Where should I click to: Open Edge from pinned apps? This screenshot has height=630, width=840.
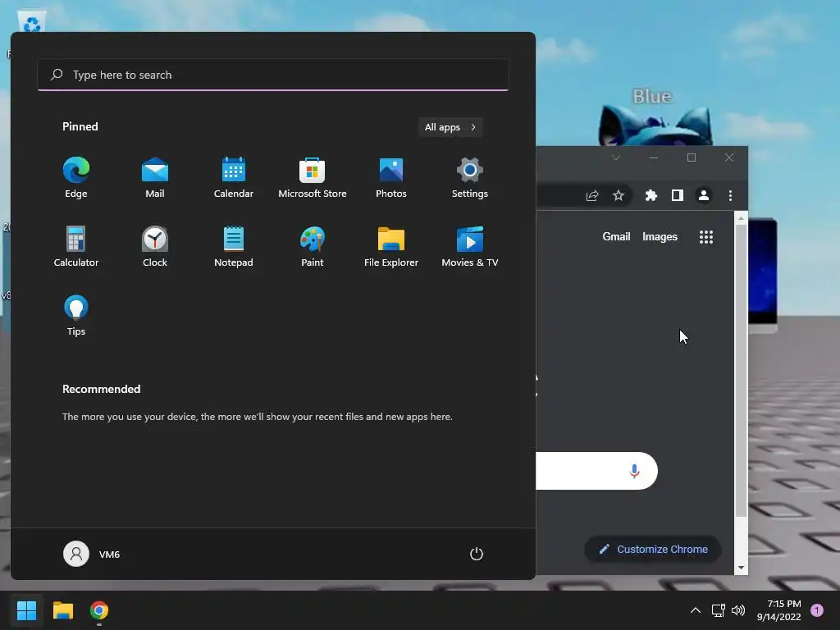point(76,178)
